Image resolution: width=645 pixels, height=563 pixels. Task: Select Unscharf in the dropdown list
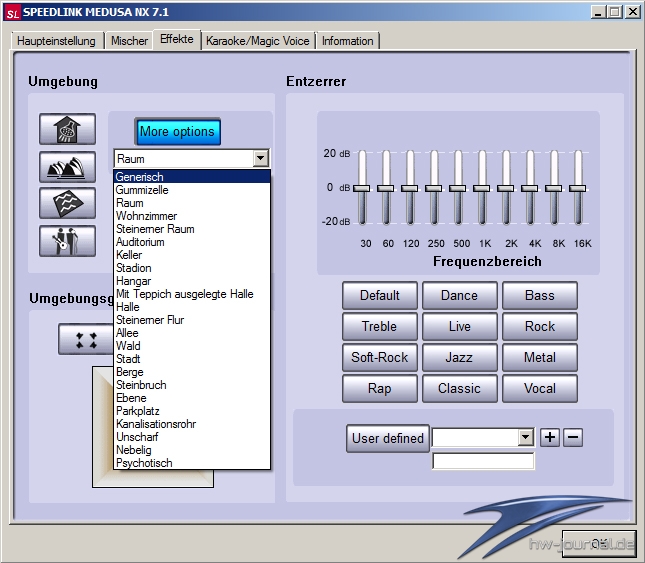pos(192,437)
